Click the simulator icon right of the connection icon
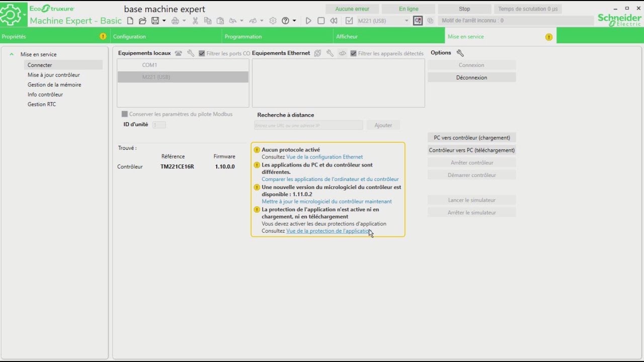The image size is (644, 362). (x=430, y=21)
